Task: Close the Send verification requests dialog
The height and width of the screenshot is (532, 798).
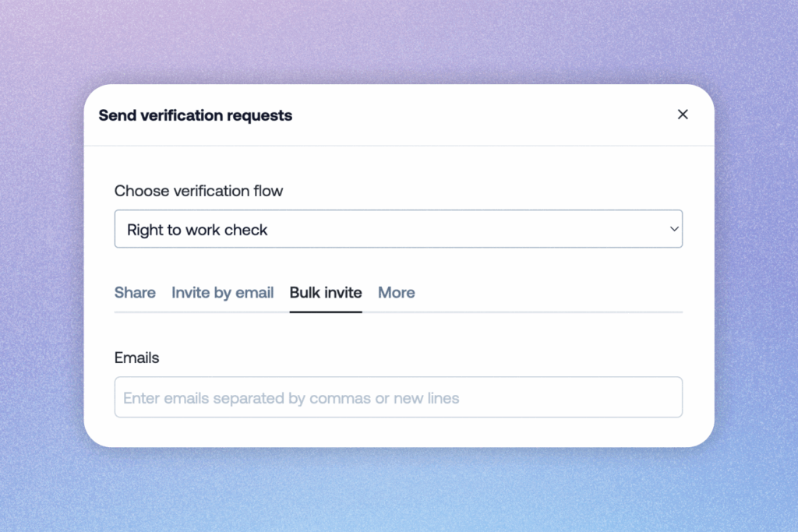Action: click(x=683, y=115)
